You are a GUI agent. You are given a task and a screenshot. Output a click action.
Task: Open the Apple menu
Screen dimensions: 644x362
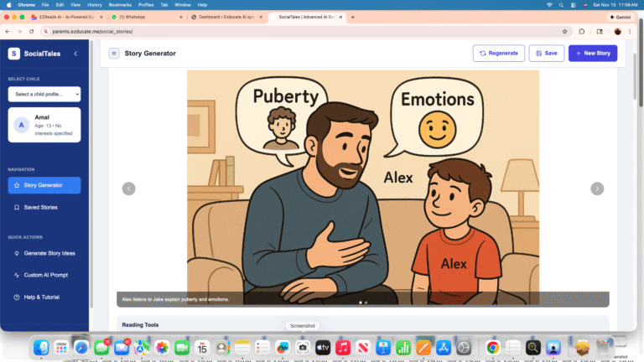pyautogui.click(x=8, y=5)
